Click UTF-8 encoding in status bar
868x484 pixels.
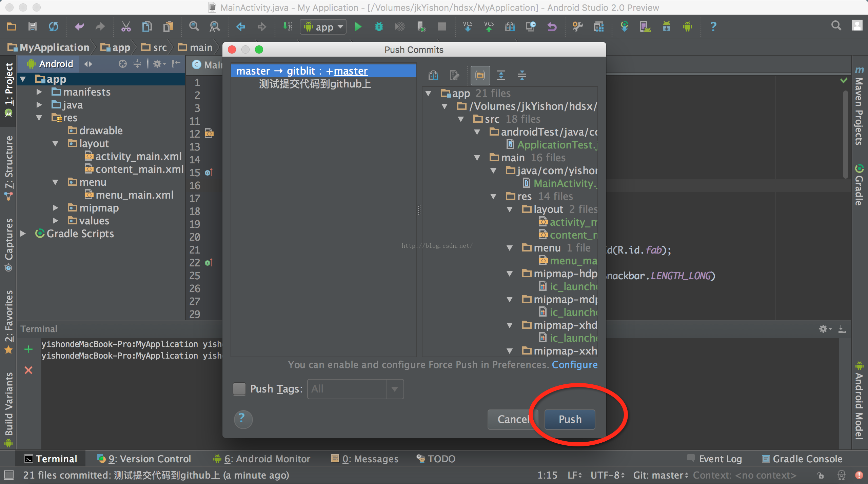click(x=607, y=475)
